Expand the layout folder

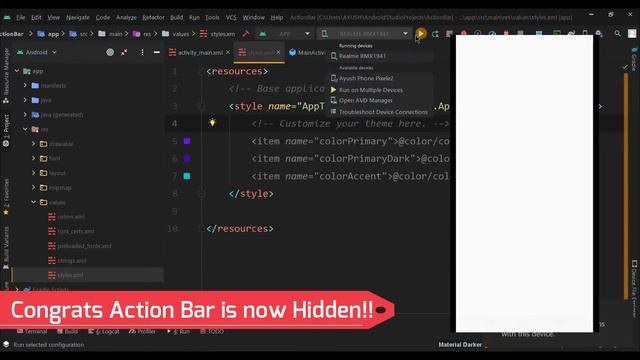[x=34, y=173]
